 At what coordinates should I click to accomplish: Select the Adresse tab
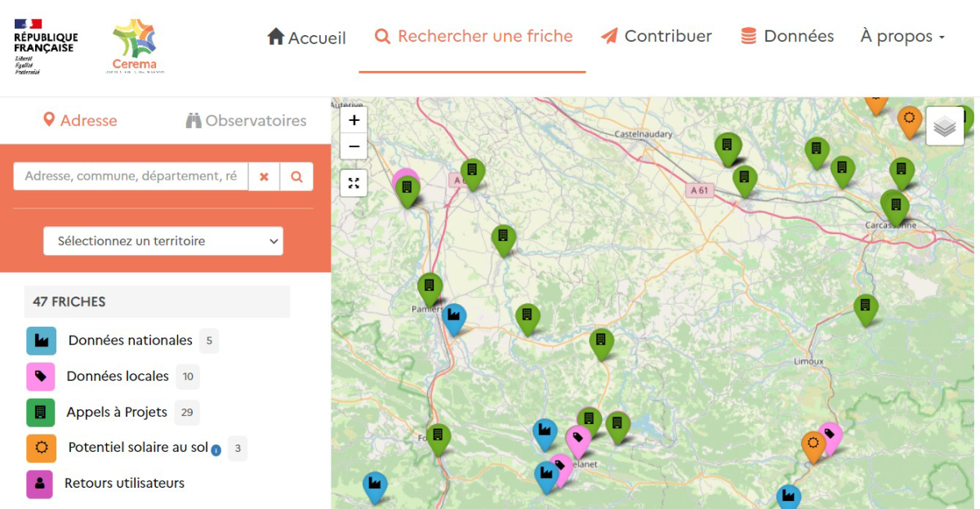click(80, 121)
